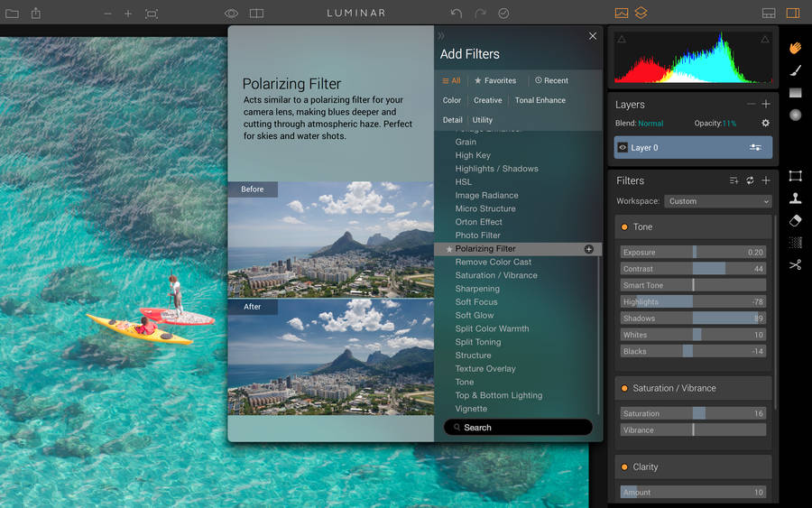Open the Blend mode Normal dropdown
This screenshot has height=508, width=812.
click(x=651, y=124)
